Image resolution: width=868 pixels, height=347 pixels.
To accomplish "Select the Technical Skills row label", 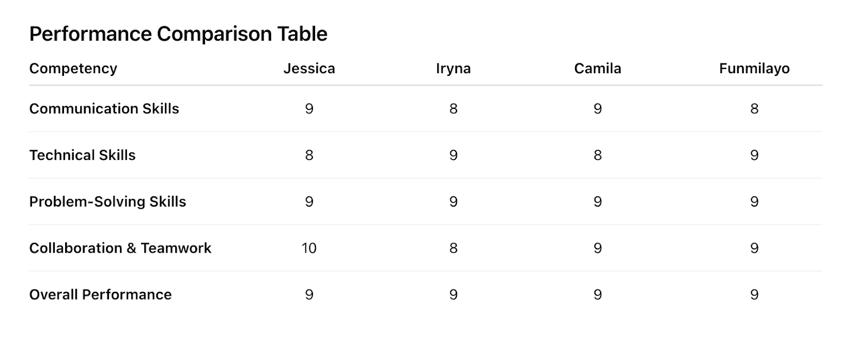I will point(82,156).
